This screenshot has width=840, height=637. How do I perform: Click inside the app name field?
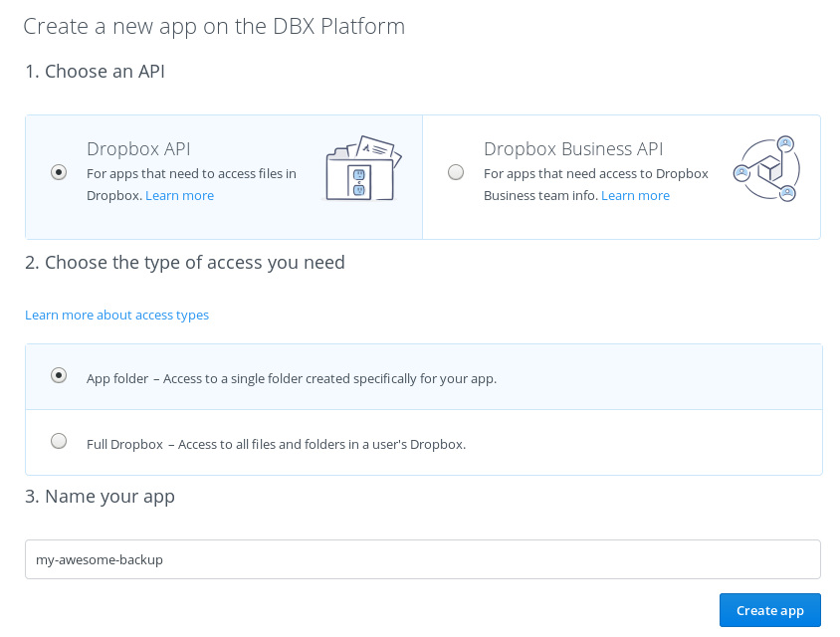tap(422, 559)
